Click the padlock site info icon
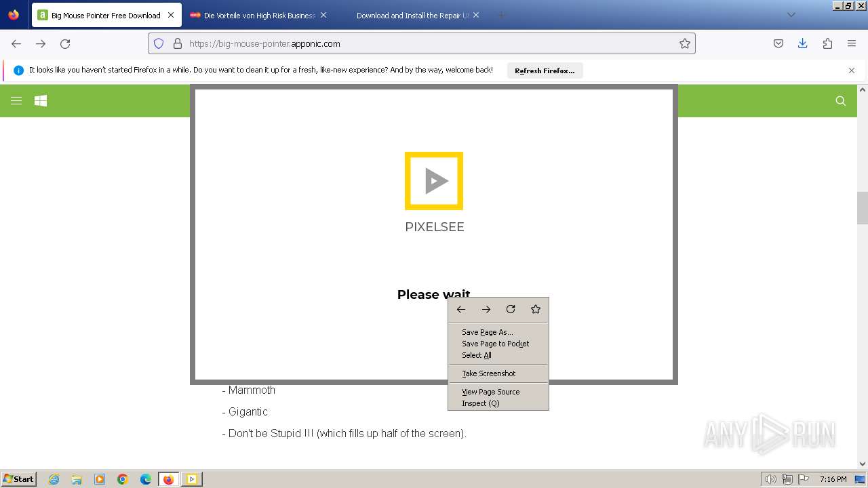868x488 pixels. [x=178, y=43]
